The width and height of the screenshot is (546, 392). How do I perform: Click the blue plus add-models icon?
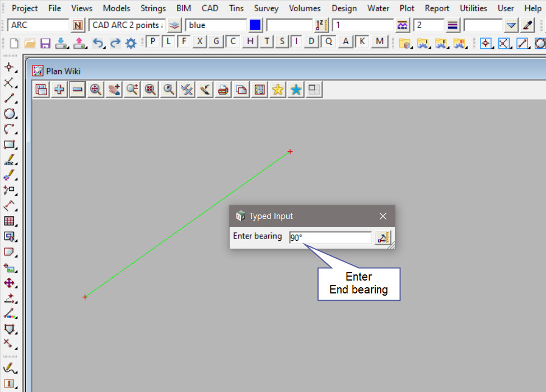[x=59, y=90]
